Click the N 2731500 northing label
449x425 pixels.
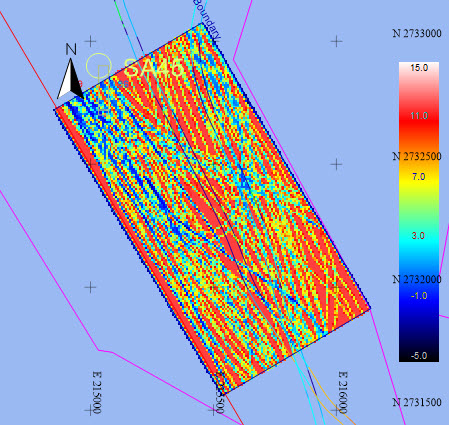click(417, 402)
